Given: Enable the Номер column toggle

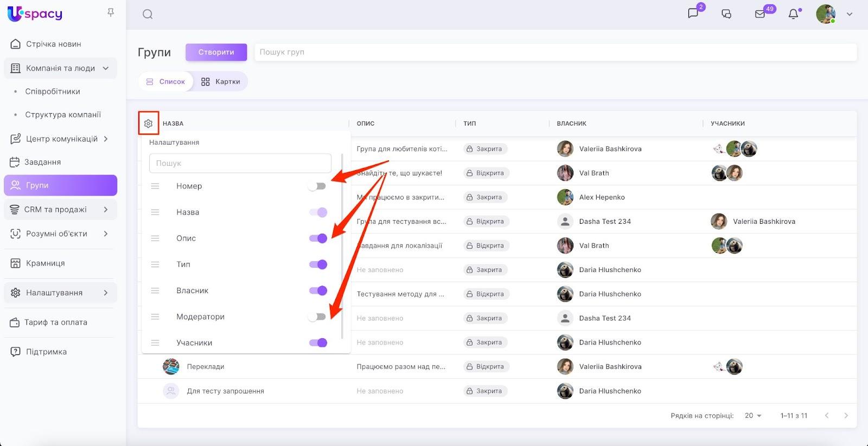Looking at the screenshot, I should coord(317,186).
